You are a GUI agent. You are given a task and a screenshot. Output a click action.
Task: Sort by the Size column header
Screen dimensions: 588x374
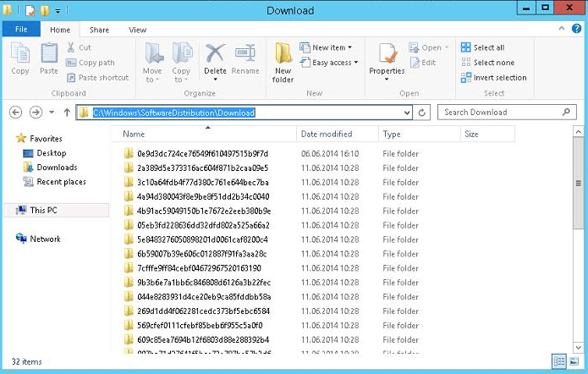(x=487, y=134)
